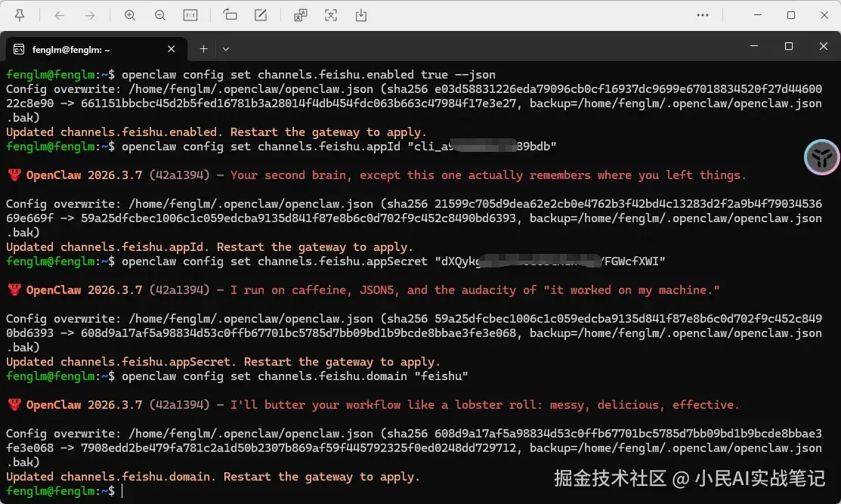Click the command "channels.feishu.enabled true --json"

coord(376,75)
